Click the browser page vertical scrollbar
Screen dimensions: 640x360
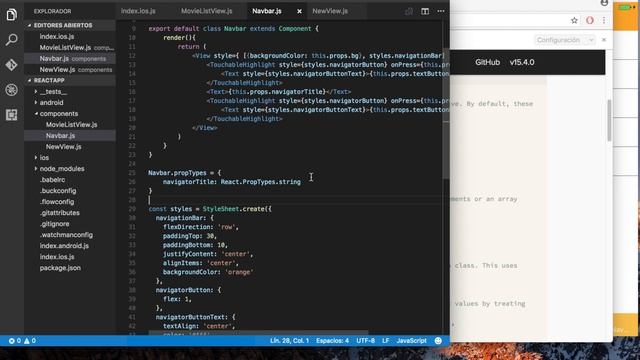pyautogui.click(x=609, y=120)
